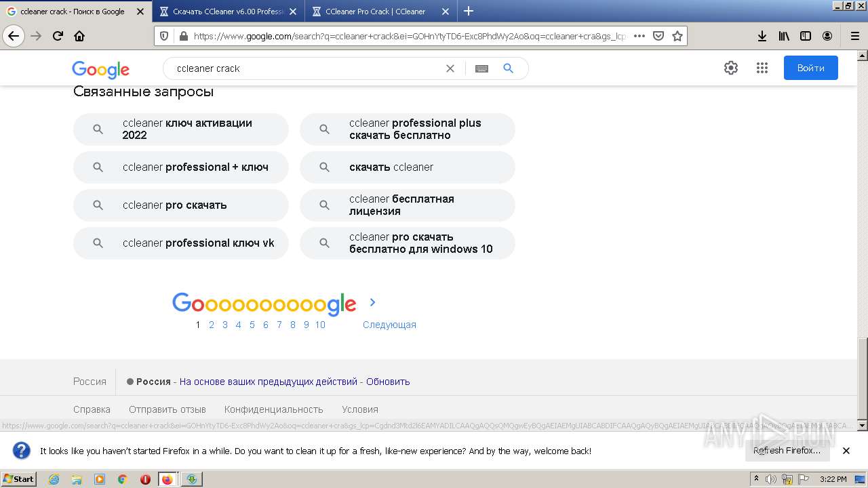The width and height of the screenshot is (868, 488).
Task: Open the Library icon
Action: (784, 36)
